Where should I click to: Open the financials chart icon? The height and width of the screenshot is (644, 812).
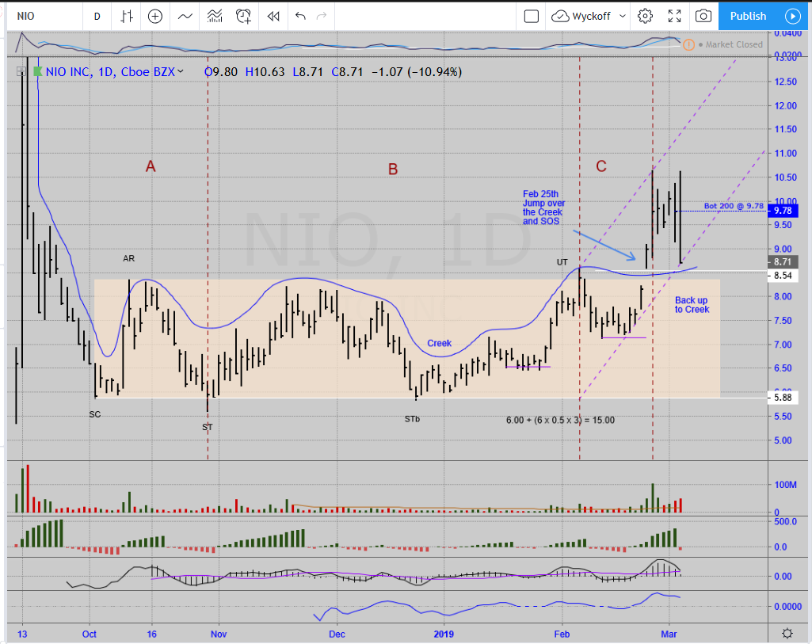coord(215,16)
